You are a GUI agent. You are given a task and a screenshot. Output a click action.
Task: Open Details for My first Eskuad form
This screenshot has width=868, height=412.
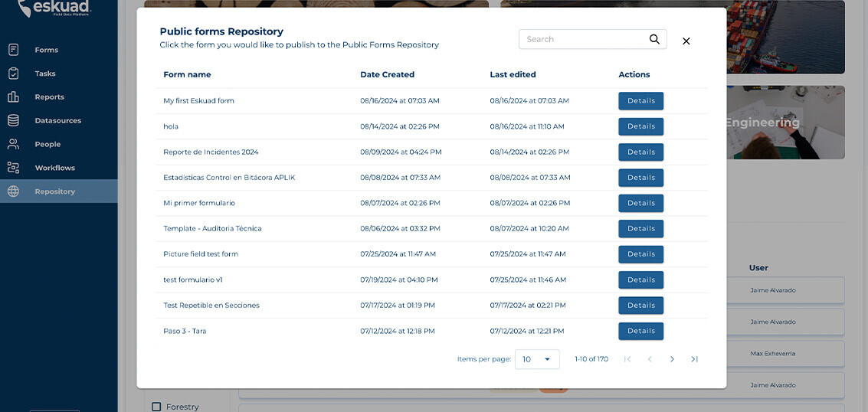coord(641,101)
